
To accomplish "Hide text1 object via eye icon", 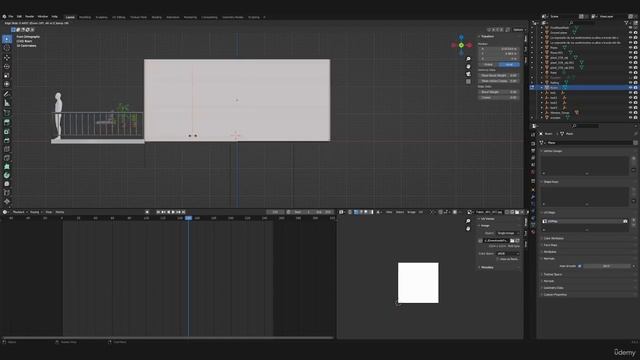I will (630, 98).
